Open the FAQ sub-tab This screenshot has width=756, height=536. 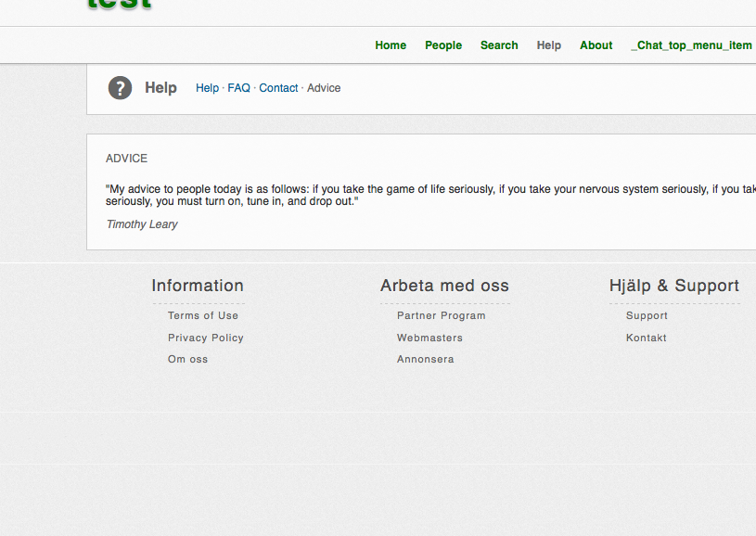click(238, 88)
